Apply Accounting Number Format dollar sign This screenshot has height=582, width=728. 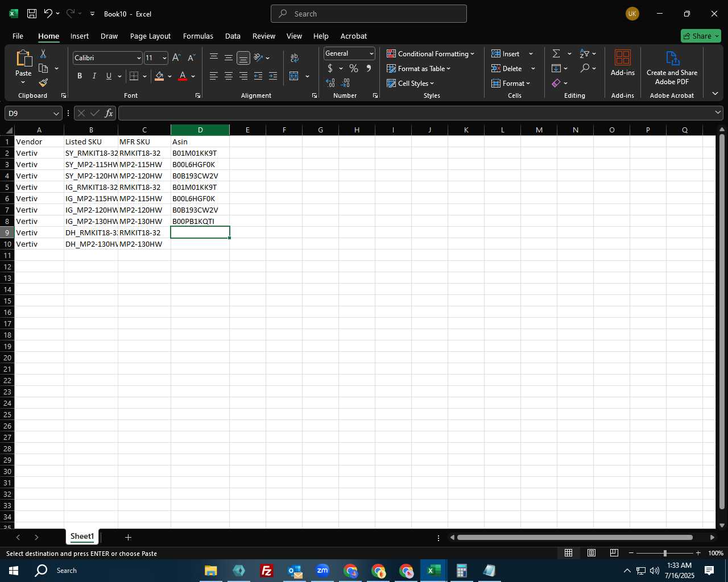click(330, 68)
